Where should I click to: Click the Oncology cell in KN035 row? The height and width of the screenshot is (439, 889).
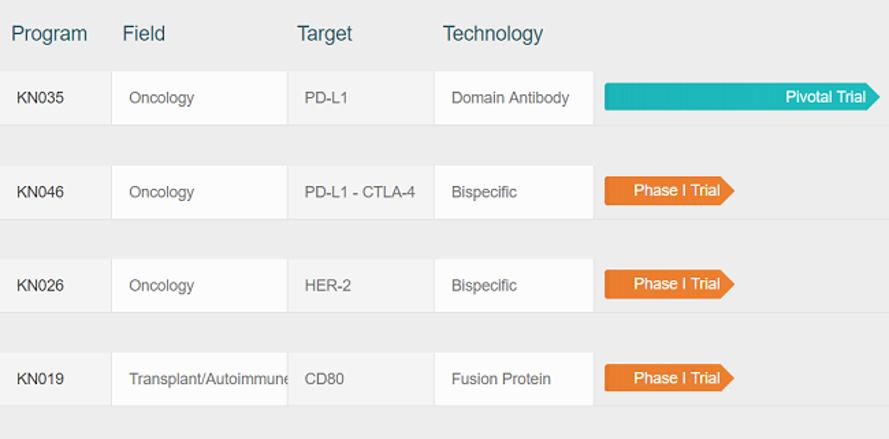pyautogui.click(x=199, y=98)
